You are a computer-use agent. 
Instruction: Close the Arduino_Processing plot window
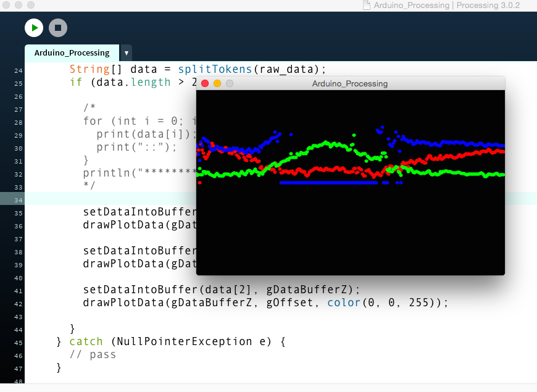[205, 83]
